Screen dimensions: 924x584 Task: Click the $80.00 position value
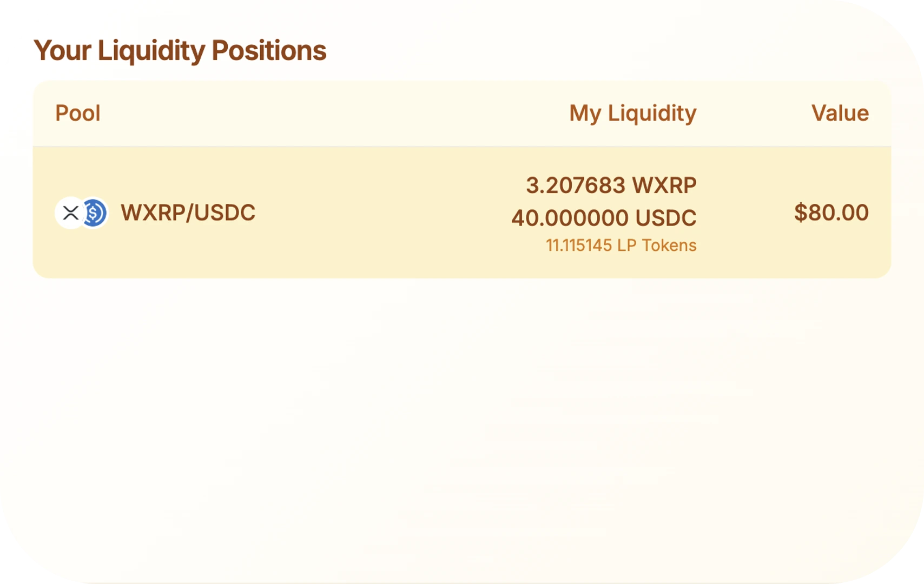click(831, 213)
